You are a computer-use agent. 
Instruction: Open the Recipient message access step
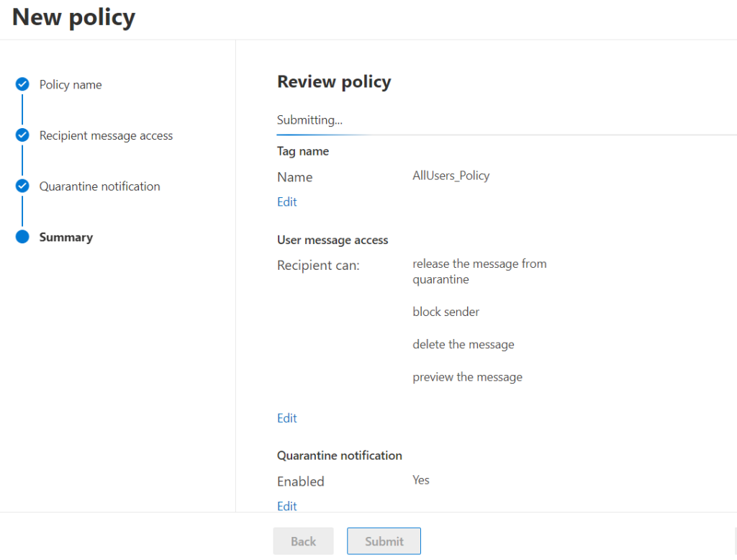click(106, 135)
